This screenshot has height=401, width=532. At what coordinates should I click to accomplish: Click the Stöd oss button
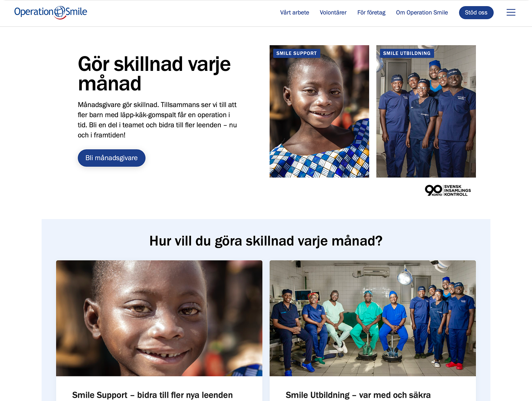(x=476, y=13)
